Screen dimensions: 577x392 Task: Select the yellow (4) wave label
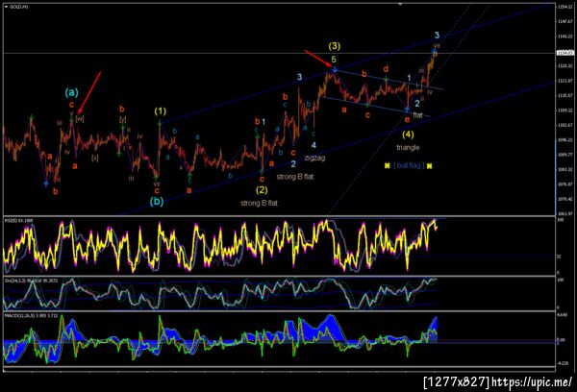coord(408,135)
